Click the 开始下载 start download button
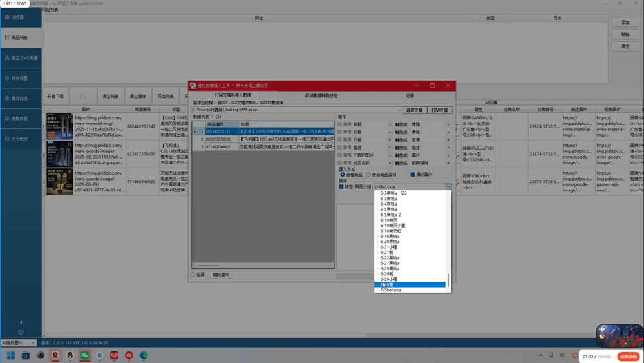Viewport: 644px width, 363px height. (55, 97)
